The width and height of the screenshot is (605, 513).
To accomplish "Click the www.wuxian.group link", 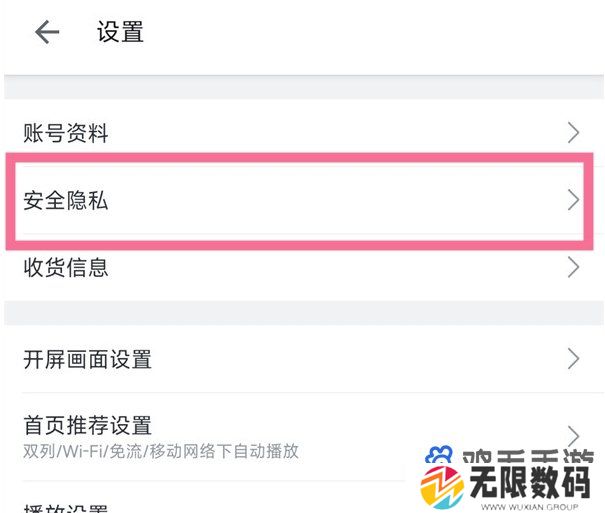I will coord(529,507).
